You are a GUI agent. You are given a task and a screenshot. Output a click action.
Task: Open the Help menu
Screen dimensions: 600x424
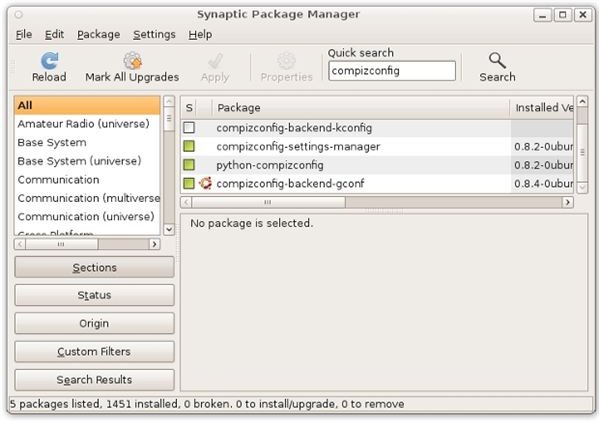[x=200, y=34]
